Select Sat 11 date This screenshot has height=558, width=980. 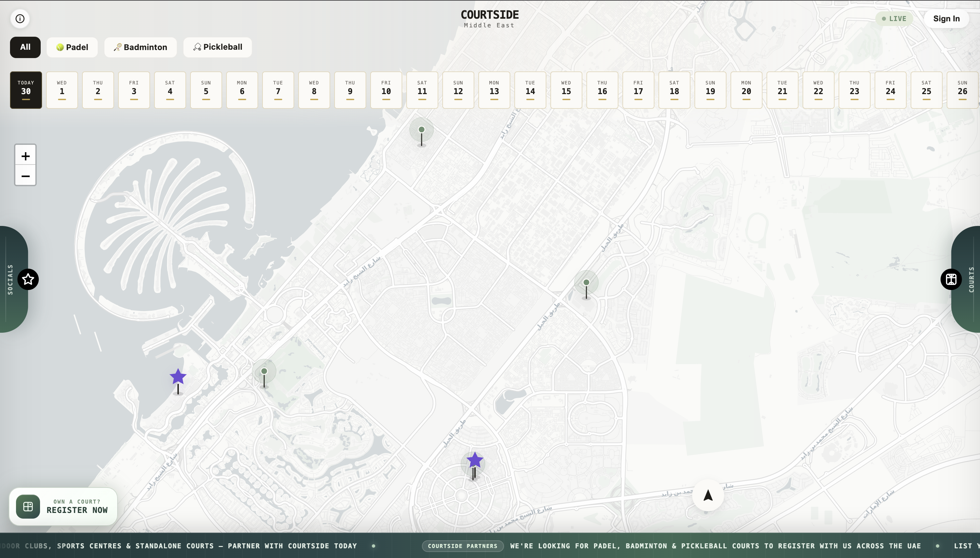pos(422,90)
